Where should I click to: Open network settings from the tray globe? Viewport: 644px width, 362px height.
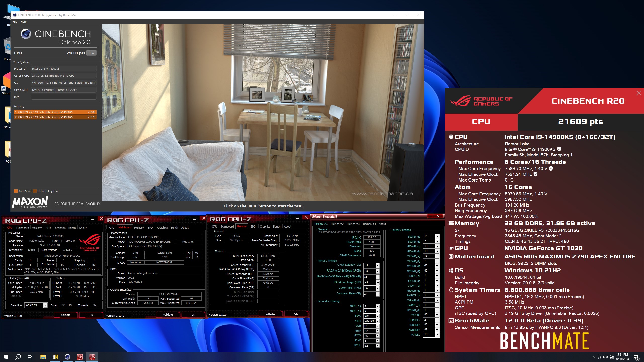click(612, 357)
